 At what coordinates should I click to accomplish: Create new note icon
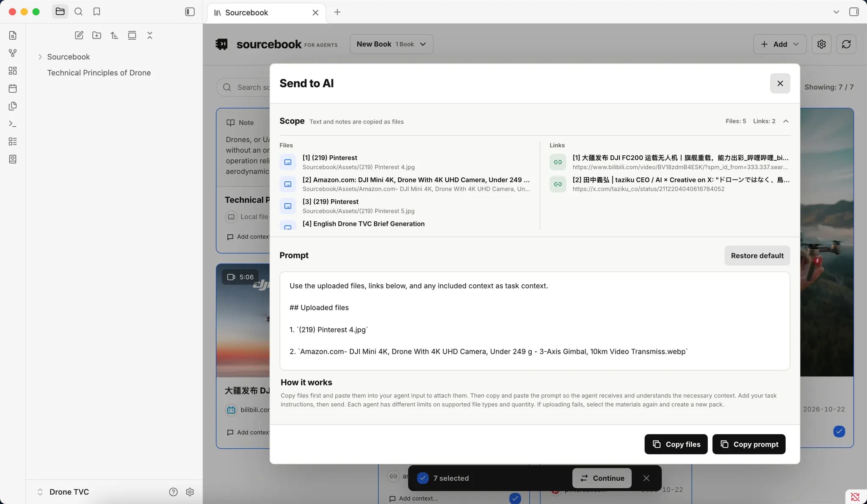tap(79, 36)
